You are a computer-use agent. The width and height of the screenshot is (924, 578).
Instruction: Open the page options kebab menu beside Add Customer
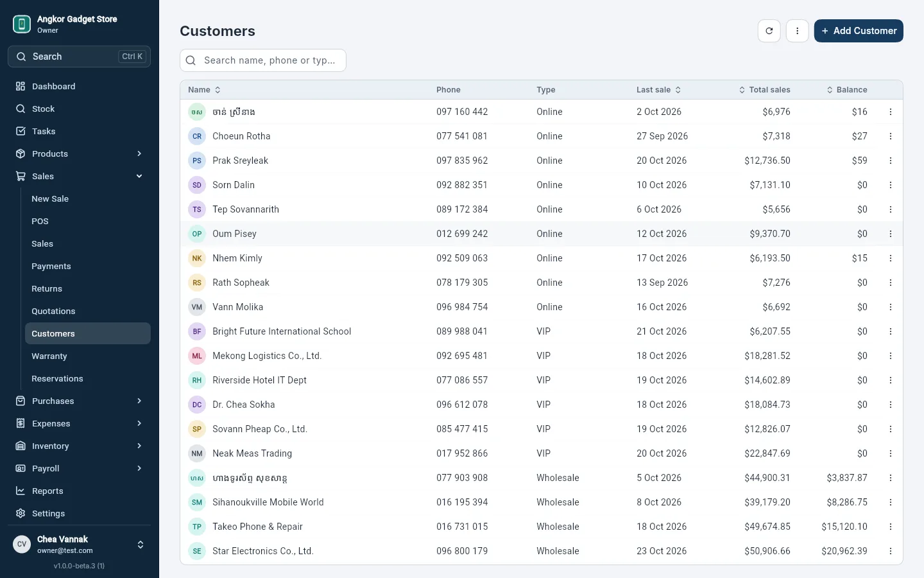click(x=797, y=31)
